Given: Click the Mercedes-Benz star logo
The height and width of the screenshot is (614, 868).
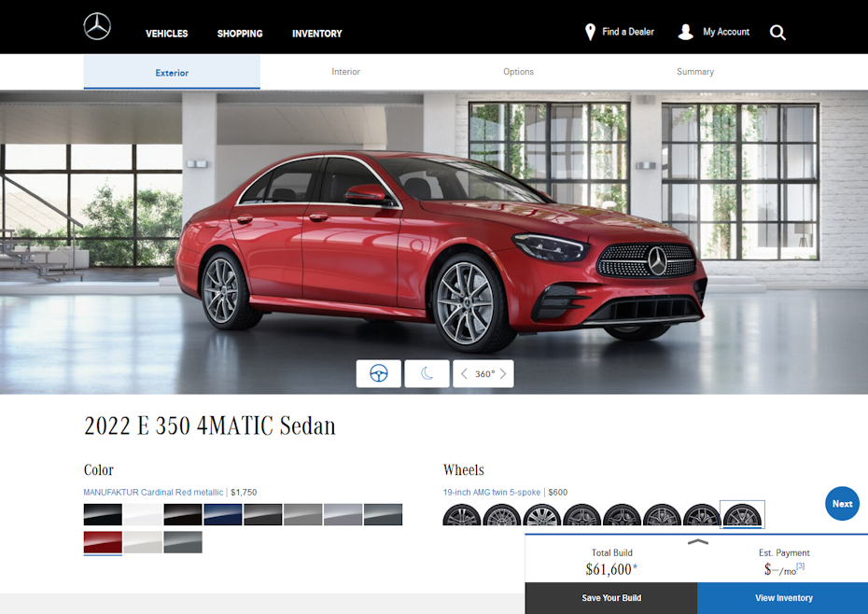Looking at the screenshot, I should coord(96,27).
